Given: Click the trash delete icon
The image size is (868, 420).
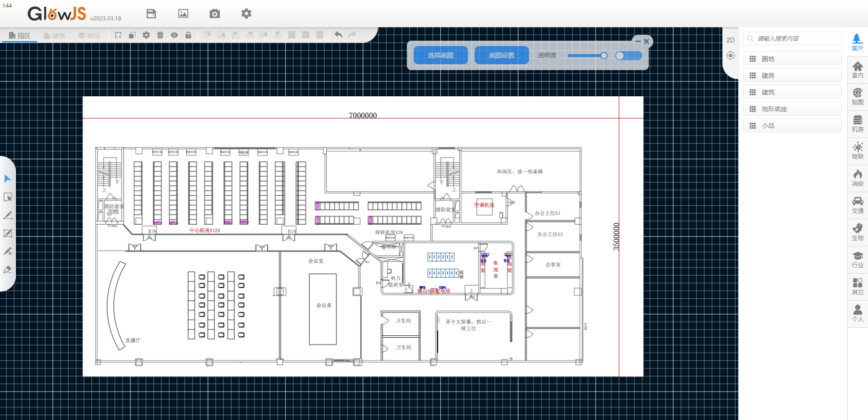Looking at the screenshot, I should 160,35.
